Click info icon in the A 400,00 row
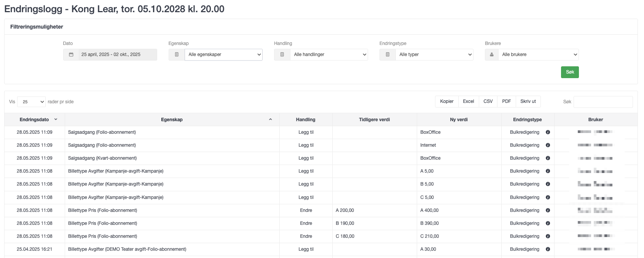This screenshot has width=644, height=258. [x=548, y=210]
